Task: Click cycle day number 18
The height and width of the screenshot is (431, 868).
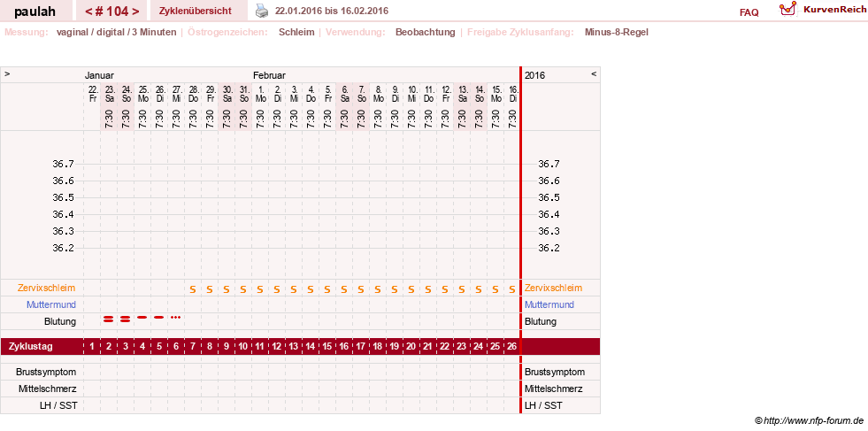Action: coord(378,347)
